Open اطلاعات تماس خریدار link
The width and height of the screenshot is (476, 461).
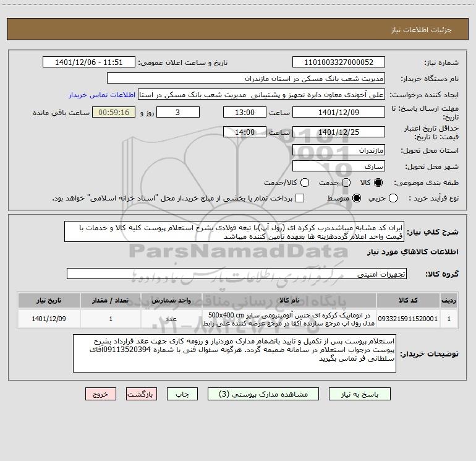102,95
